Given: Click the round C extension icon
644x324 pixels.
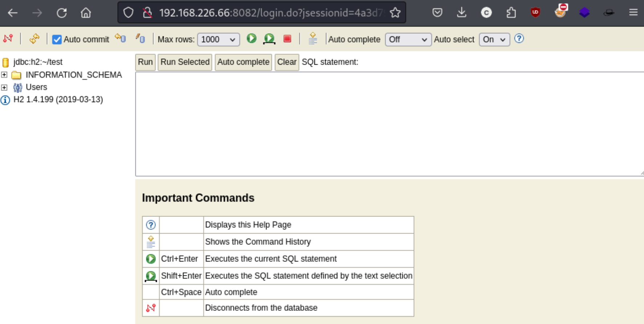Looking at the screenshot, I should pyautogui.click(x=486, y=13).
